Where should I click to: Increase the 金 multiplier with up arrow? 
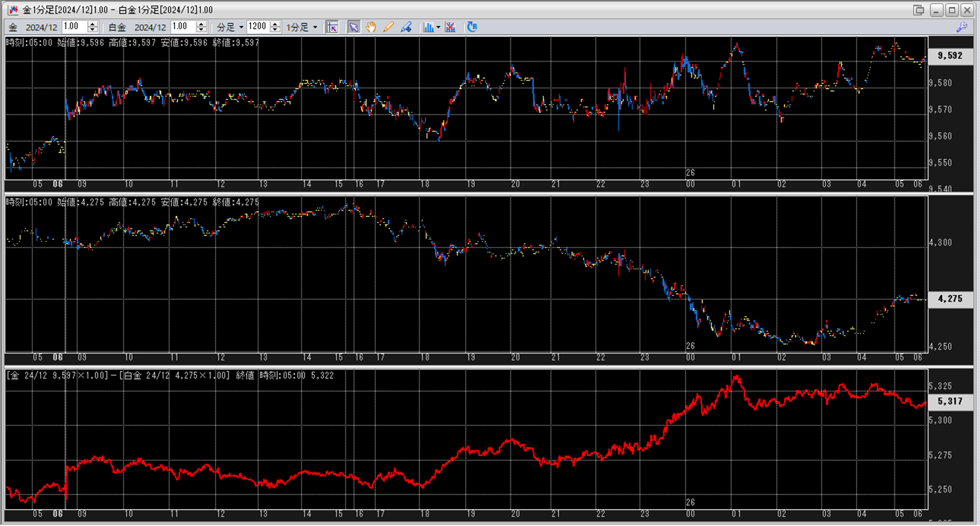tap(92, 24)
